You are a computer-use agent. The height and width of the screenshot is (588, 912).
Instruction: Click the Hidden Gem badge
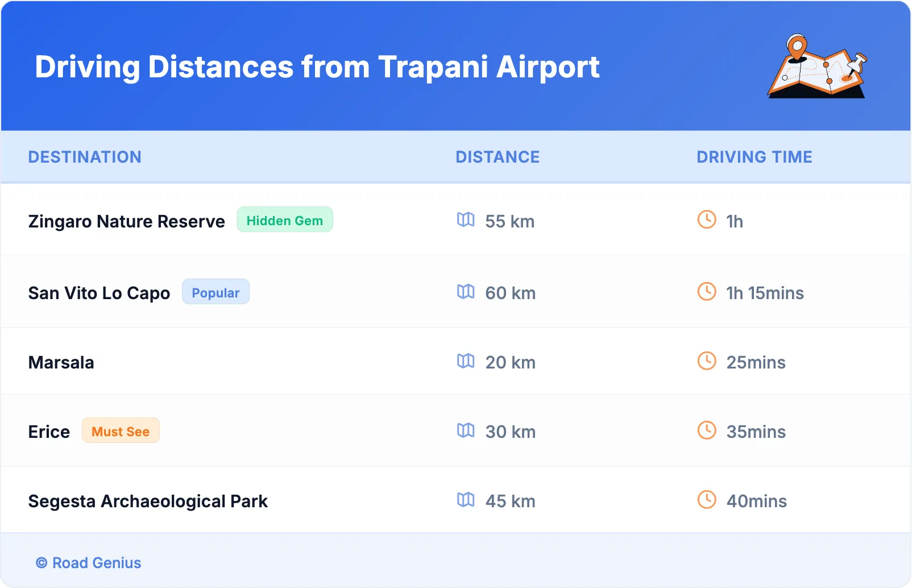(x=285, y=220)
